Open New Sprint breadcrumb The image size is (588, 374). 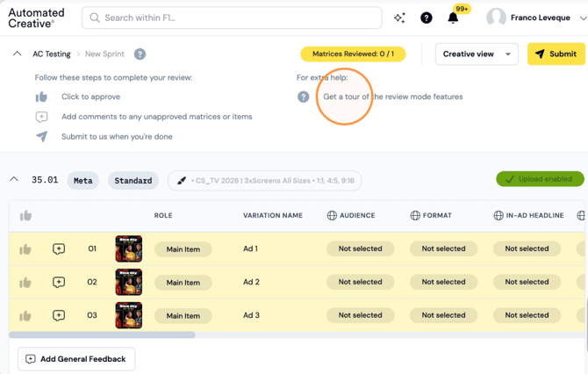[x=104, y=54]
